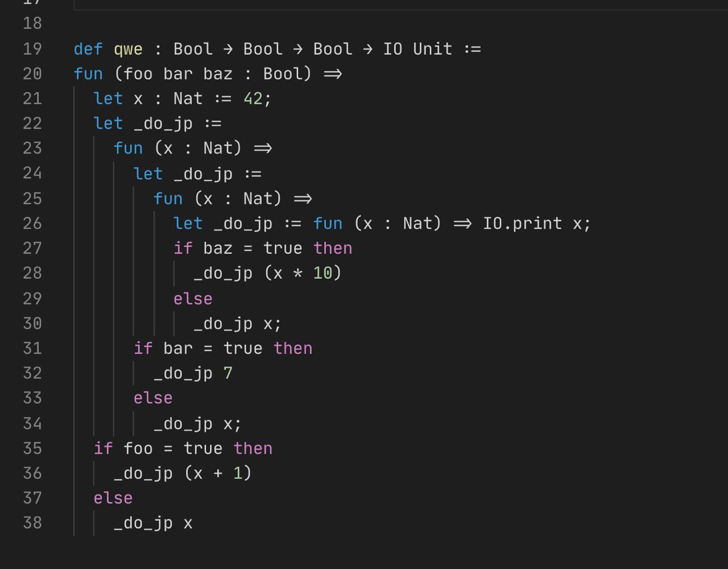Click line number 26 in the gutter

(32, 224)
